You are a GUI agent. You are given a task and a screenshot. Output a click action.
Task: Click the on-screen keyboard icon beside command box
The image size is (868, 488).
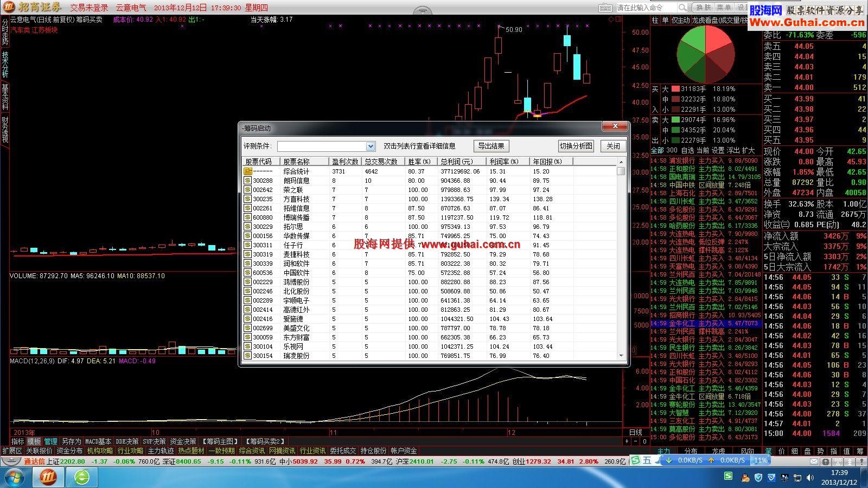pyautogui.click(x=605, y=8)
